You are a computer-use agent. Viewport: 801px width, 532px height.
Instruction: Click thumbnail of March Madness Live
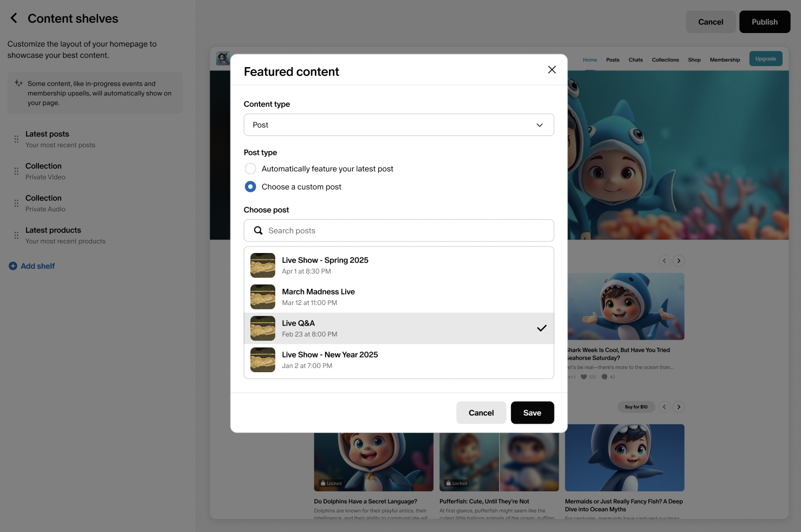click(x=263, y=297)
